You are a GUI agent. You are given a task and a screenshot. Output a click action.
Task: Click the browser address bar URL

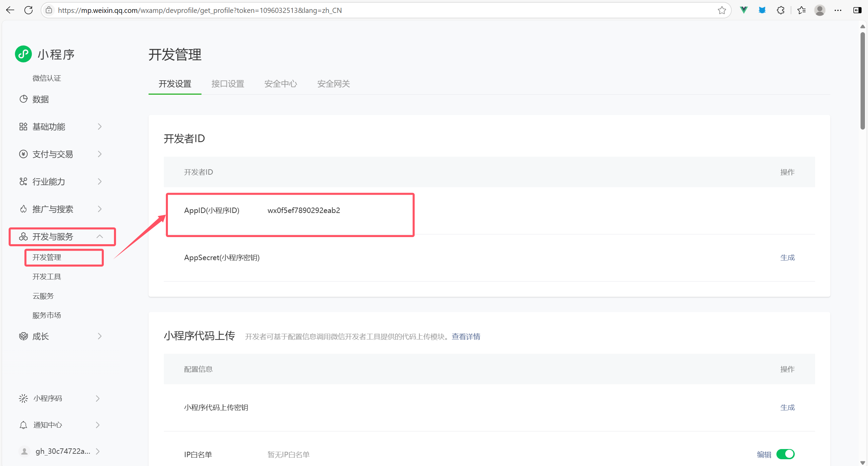[199, 10]
